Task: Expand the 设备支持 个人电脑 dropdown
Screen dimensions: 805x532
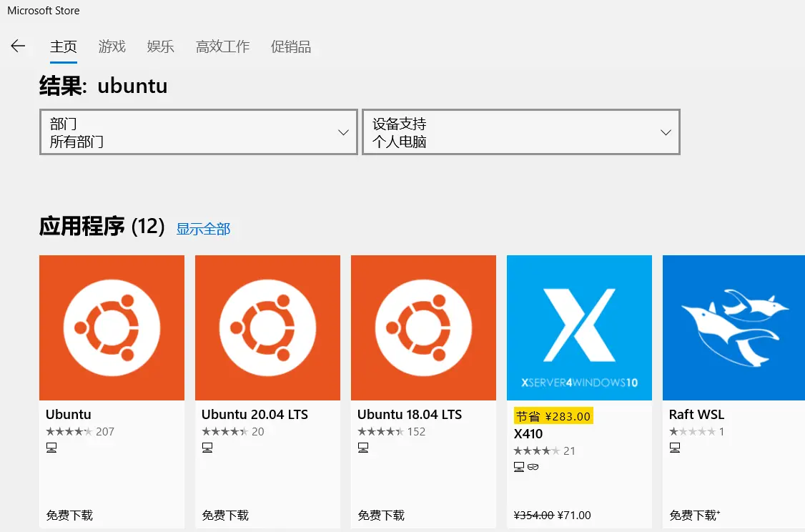Action: [521, 132]
